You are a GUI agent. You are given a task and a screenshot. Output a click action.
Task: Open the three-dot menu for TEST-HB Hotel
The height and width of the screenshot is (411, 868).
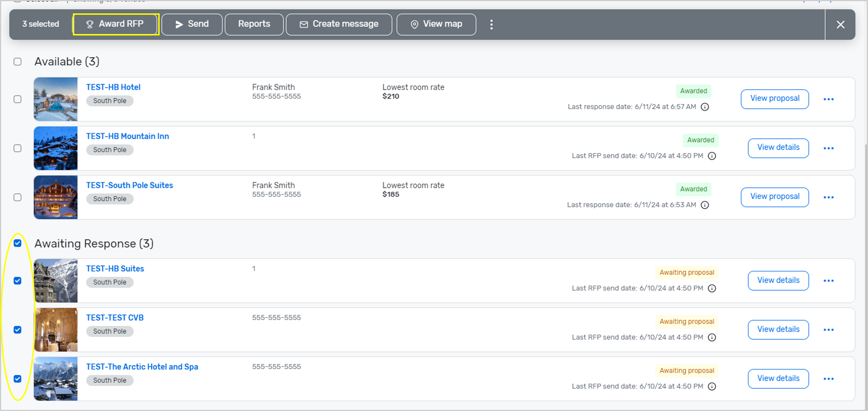pos(828,99)
